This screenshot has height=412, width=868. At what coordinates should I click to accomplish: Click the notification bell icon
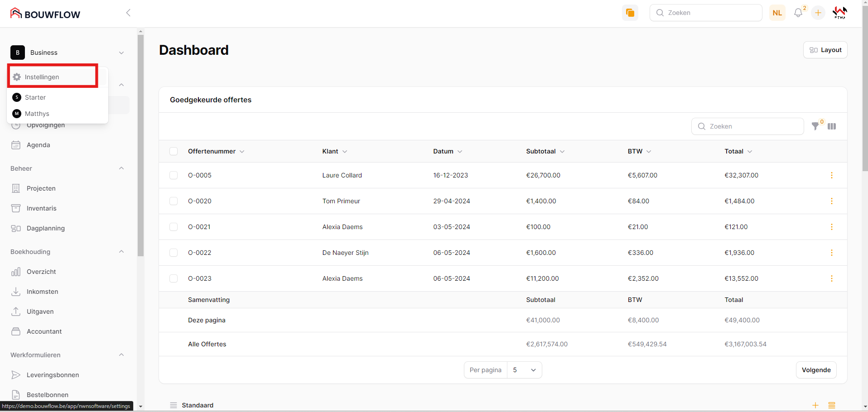798,13
